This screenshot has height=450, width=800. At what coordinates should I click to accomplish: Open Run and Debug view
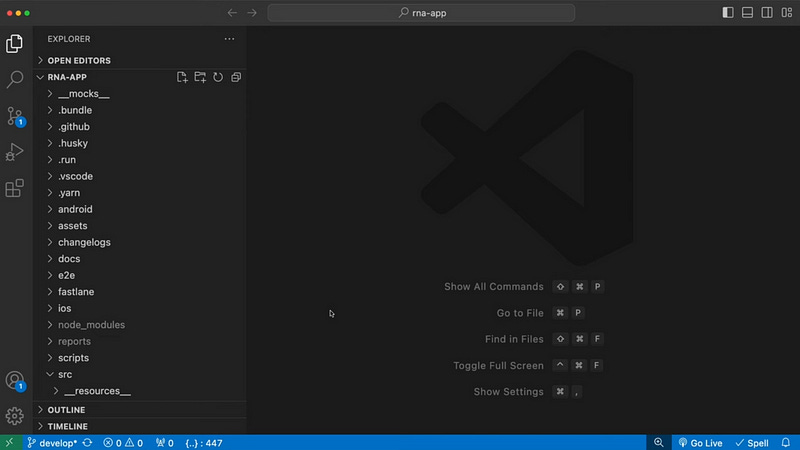(x=14, y=152)
